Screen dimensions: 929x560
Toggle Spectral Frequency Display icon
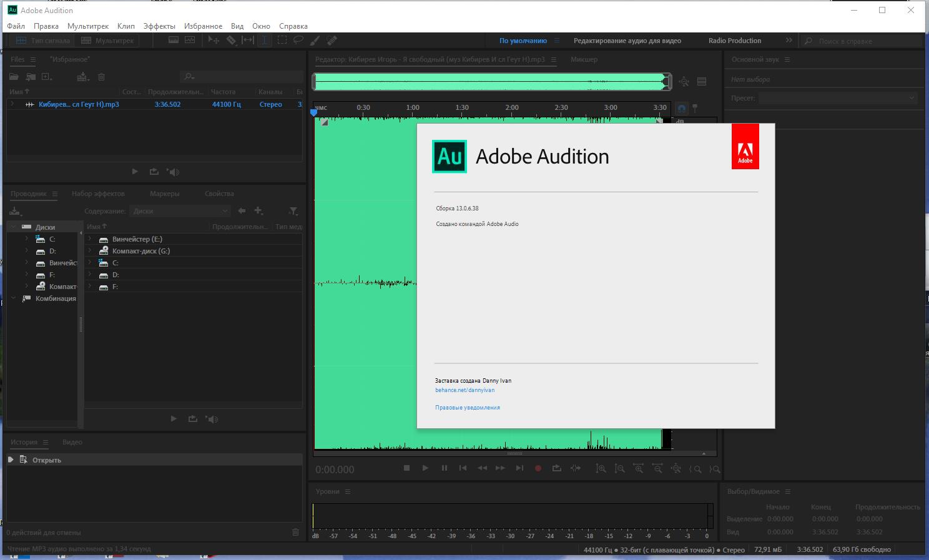click(x=174, y=41)
